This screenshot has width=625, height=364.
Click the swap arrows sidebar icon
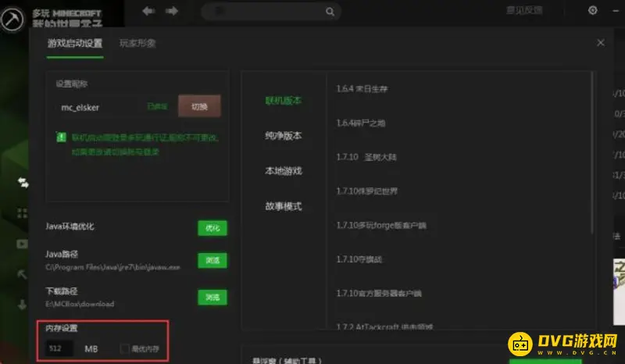23,182
